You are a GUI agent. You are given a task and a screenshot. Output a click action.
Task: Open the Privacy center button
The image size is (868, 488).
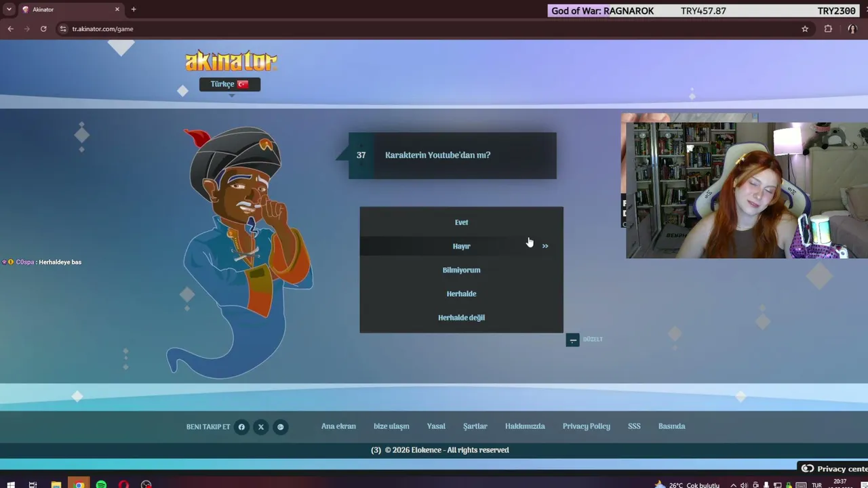click(x=834, y=468)
